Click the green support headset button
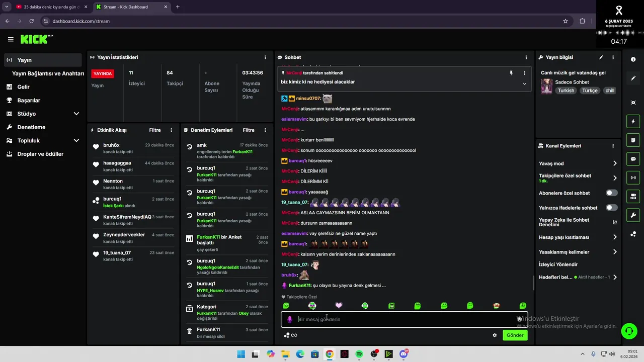The width and height of the screenshot is (644, 362). pyautogui.click(x=629, y=331)
